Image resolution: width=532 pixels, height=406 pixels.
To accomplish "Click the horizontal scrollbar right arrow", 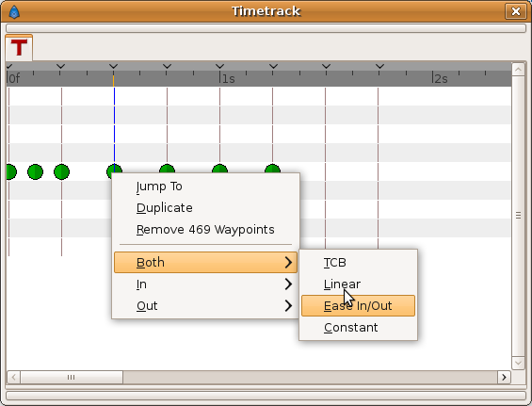I will point(504,377).
